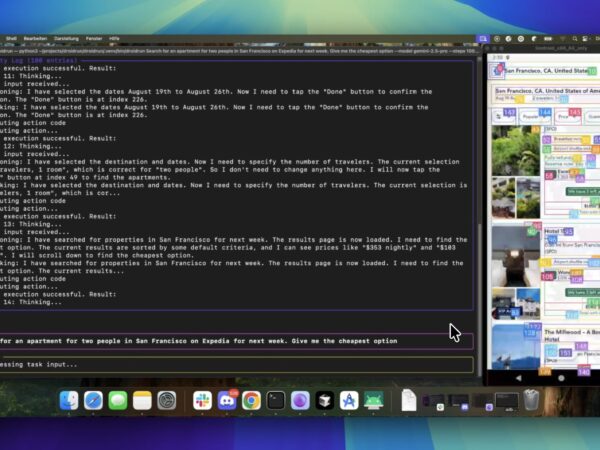Open the Hilfe menu
This screenshot has height=450, width=600.
[114, 39]
